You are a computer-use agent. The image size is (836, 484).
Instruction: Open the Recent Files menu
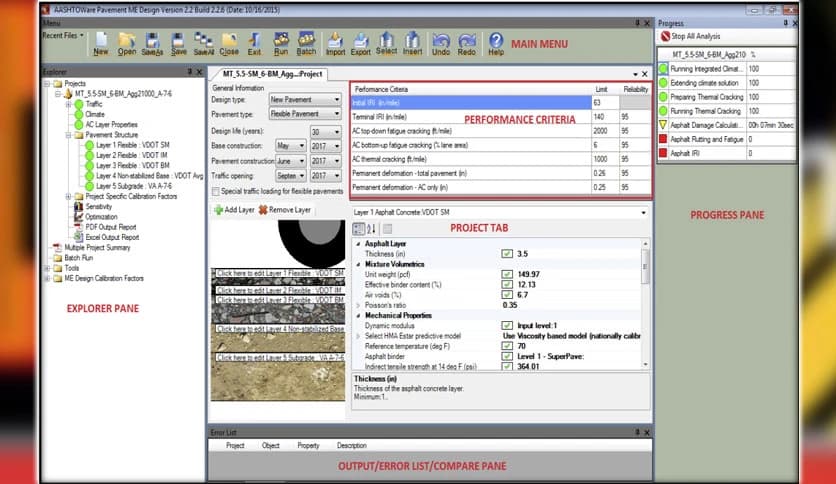click(x=62, y=36)
